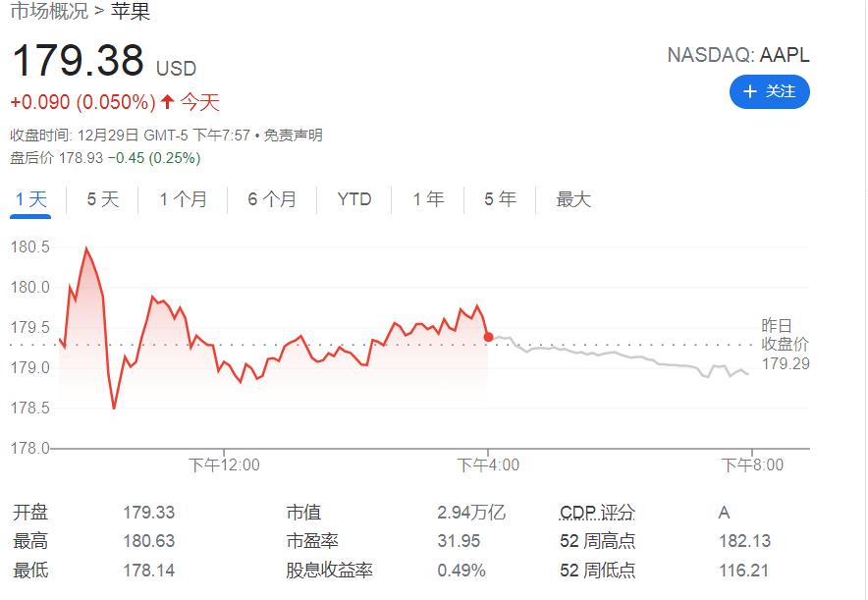Click the 179.38 current price figure
Viewport: 868px width, 600px height.
pos(78,61)
